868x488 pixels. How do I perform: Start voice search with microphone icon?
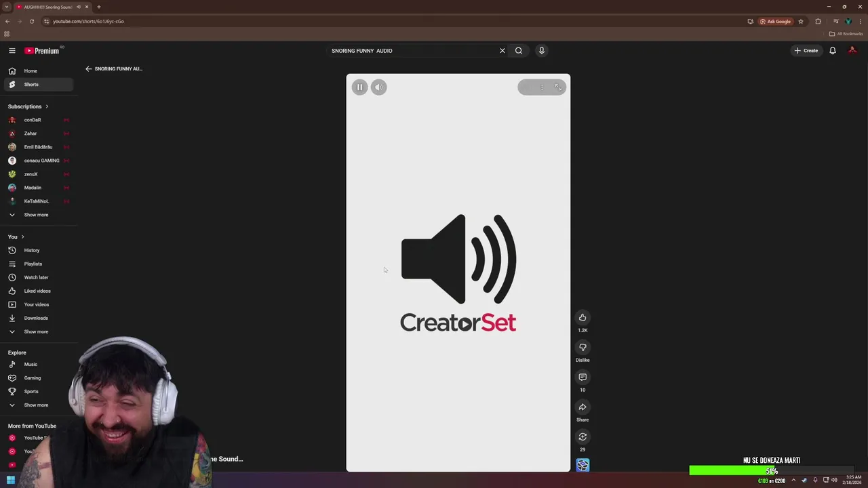pos(542,51)
